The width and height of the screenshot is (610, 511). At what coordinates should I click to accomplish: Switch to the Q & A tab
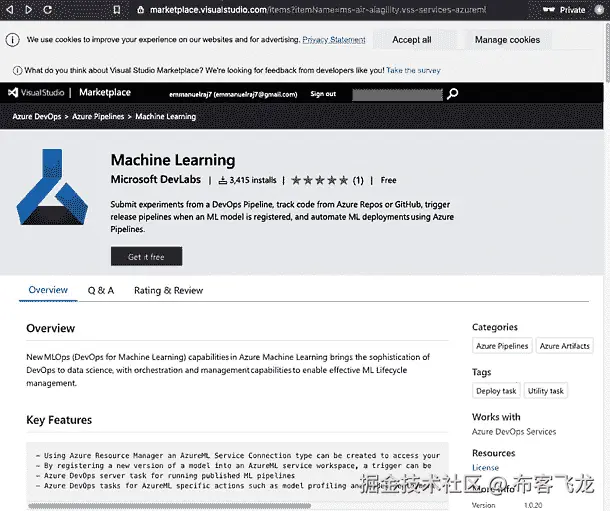(x=101, y=290)
